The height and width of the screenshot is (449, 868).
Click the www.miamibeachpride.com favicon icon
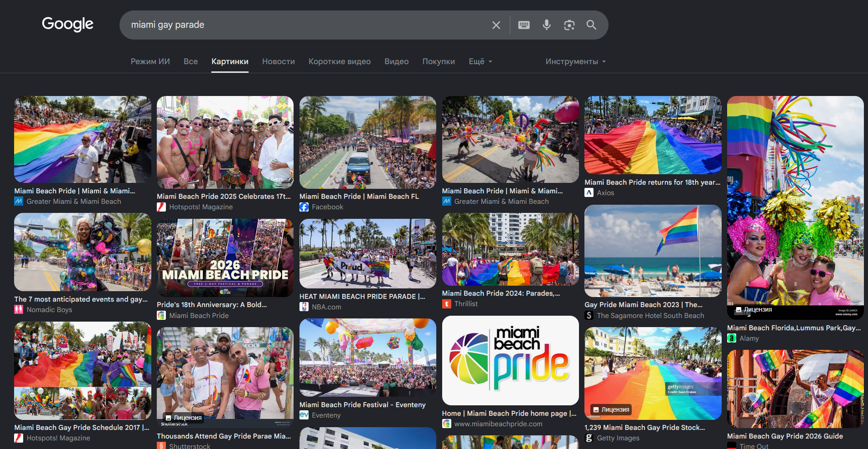(x=447, y=424)
